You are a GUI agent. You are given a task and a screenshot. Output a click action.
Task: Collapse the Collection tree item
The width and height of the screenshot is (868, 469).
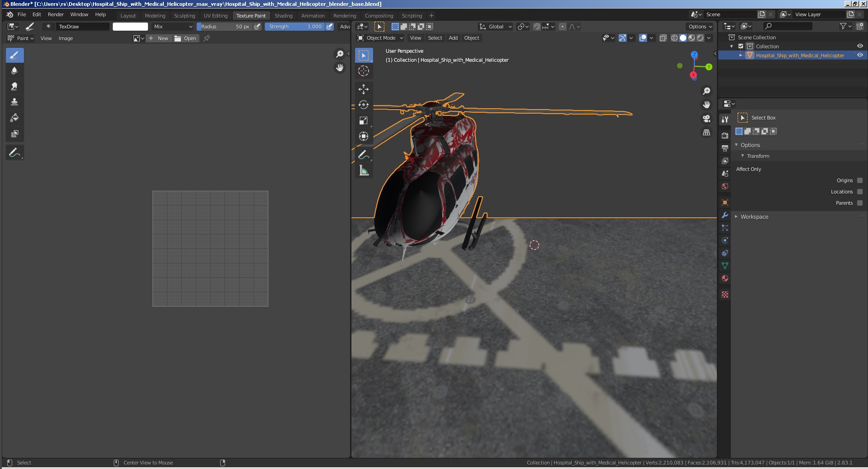pyautogui.click(x=731, y=46)
